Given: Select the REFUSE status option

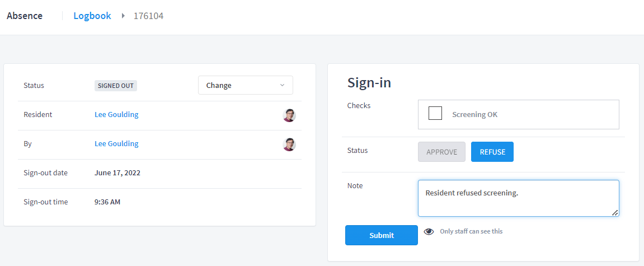Looking at the screenshot, I should 492,152.
